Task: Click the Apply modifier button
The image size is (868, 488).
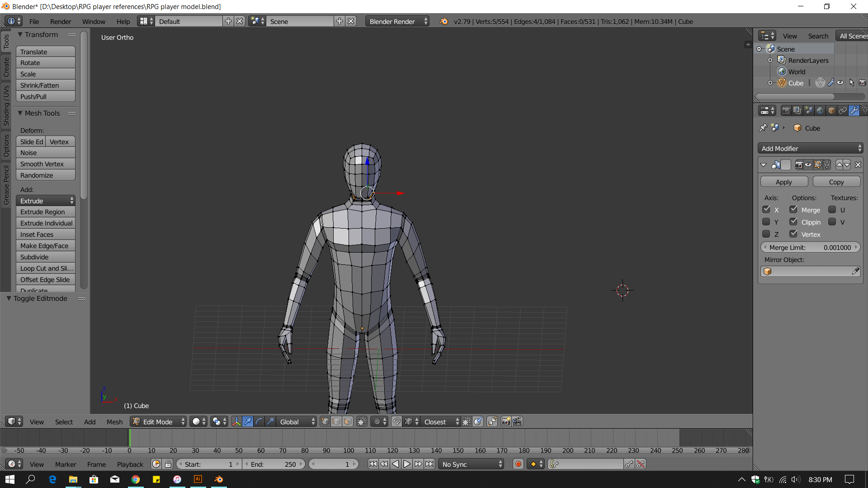Action: tap(784, 182)
